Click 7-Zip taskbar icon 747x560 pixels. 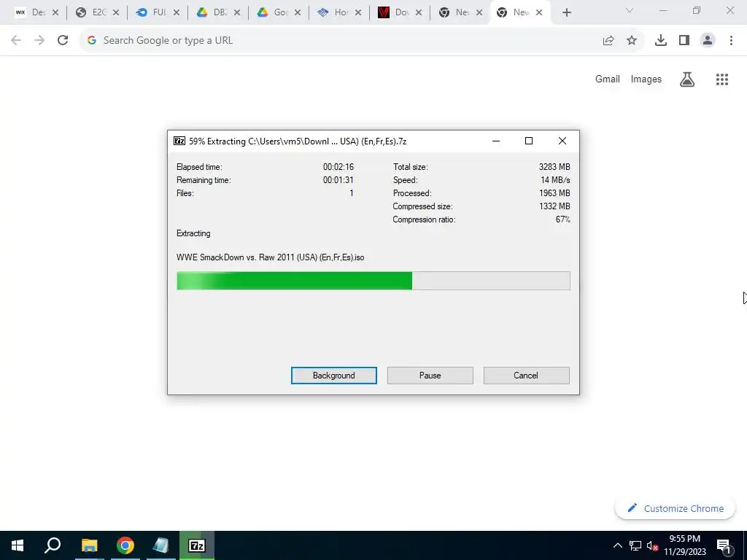coord(197,545)
